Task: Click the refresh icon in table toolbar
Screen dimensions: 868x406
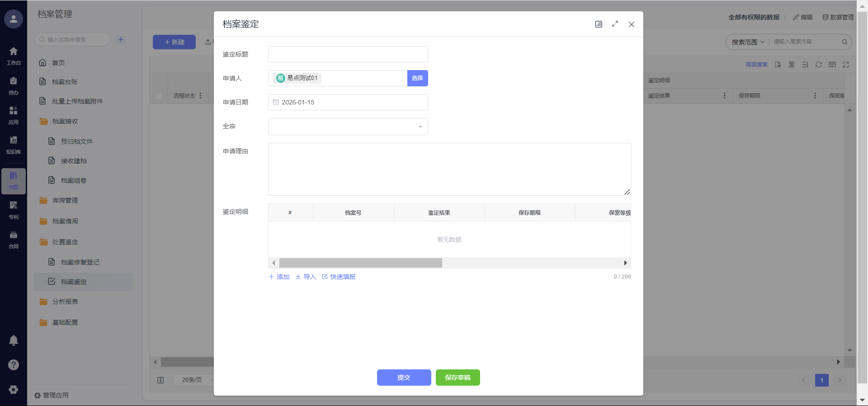Action: [818, 65]
